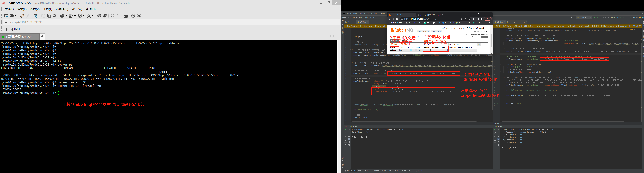Click the globe Encoding icon in Xshell

[x=80, y=16]
